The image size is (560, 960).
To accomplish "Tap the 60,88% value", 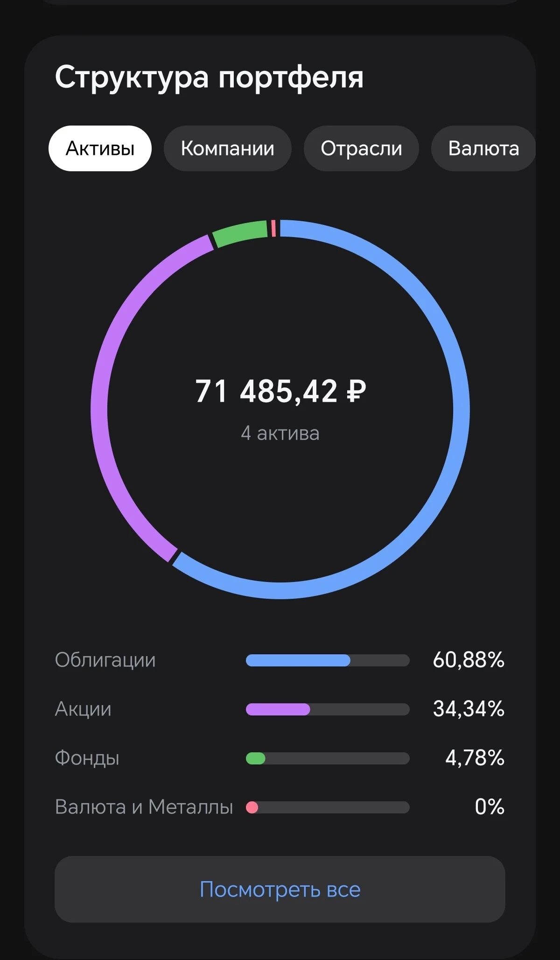I will click(x=469, y=660).
